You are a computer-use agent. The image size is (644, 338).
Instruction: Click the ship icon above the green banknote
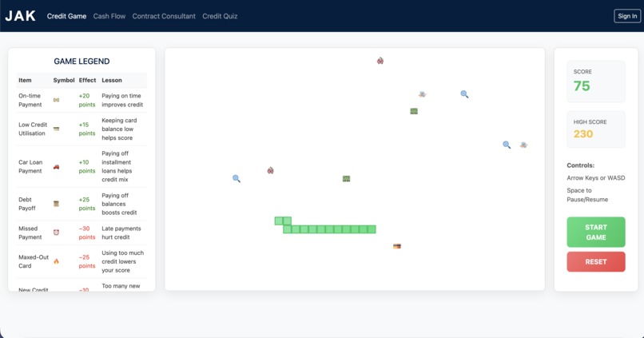click(422, 94)
